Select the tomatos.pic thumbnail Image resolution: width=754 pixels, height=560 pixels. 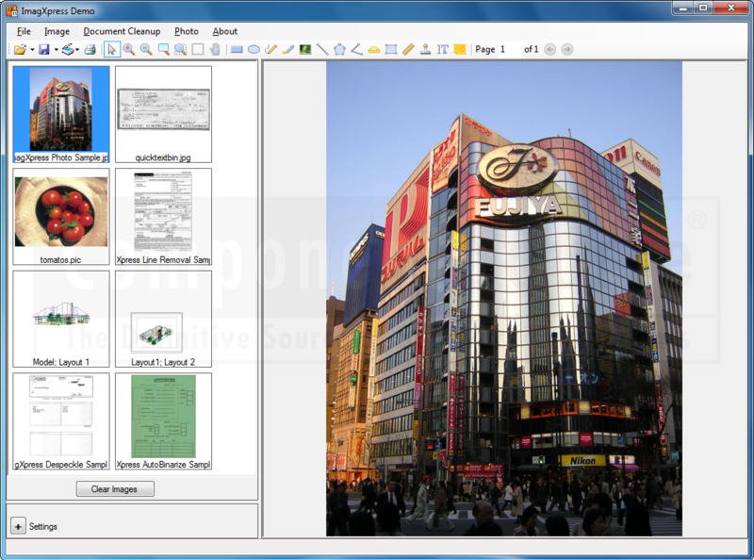tap(61, 217)
